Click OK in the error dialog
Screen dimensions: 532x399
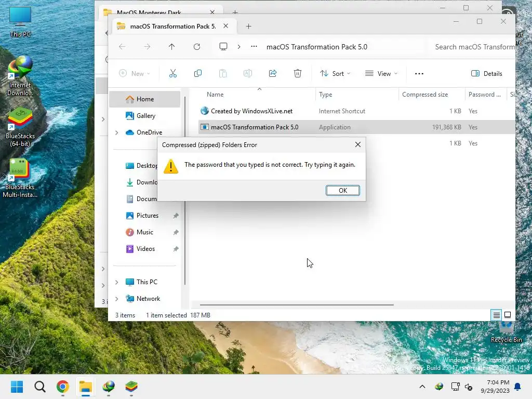[343, 190]
